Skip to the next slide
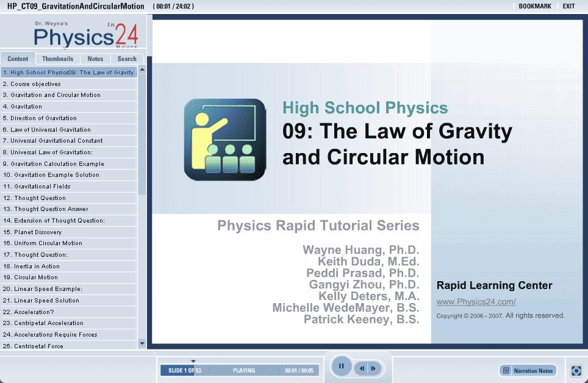 click(373, 368)
